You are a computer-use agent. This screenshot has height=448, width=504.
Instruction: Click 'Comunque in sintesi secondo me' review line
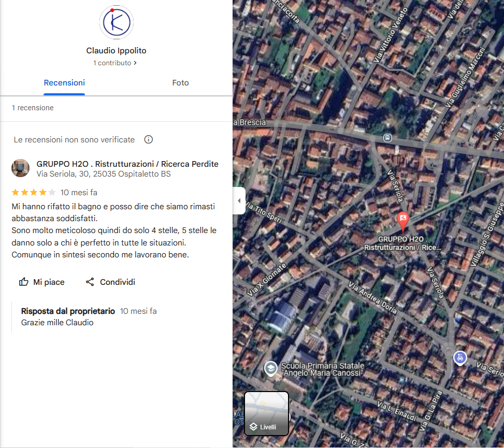(100, 255)
